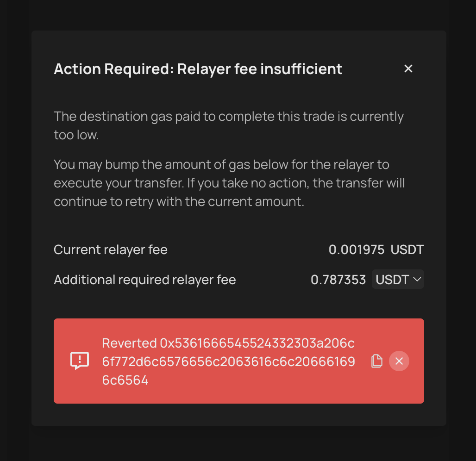The width and height of the screenshot is (476, 461).
Task: Open the USDT currency dropdown
Action: point(397,279)
